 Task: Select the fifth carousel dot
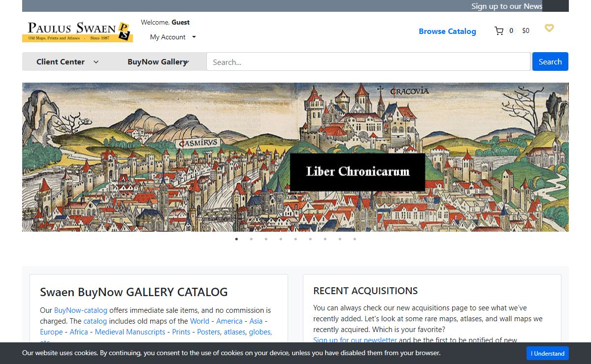click(x=295, y=239)
